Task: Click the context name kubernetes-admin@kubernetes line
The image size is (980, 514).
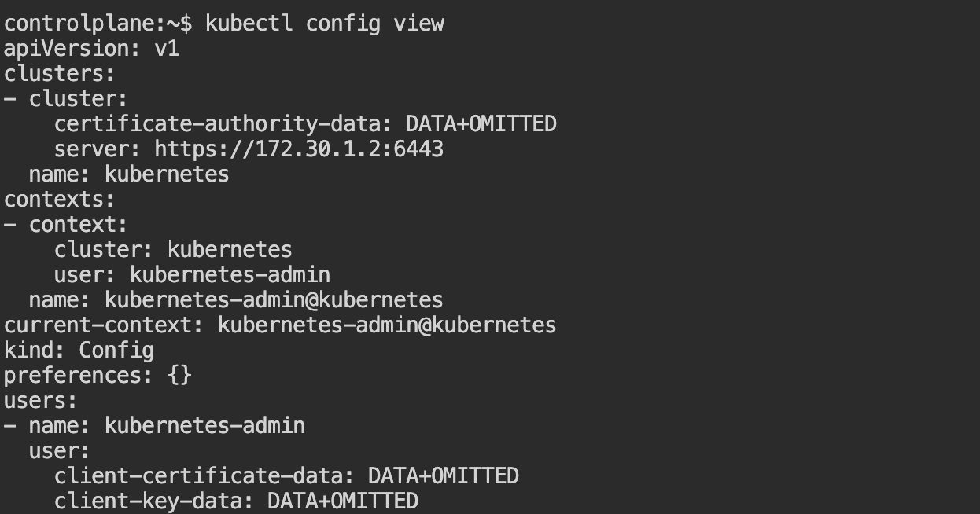Action: [x=236, y=299]
